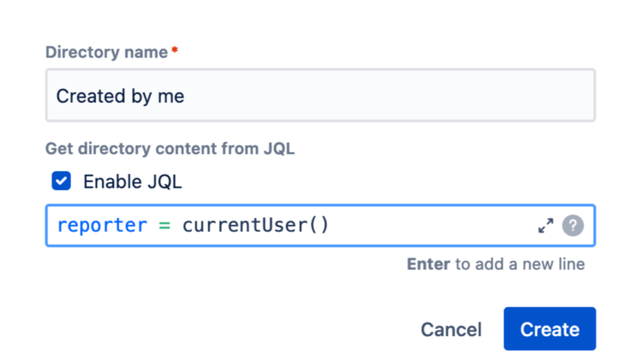Submit with the Create button

549,330
